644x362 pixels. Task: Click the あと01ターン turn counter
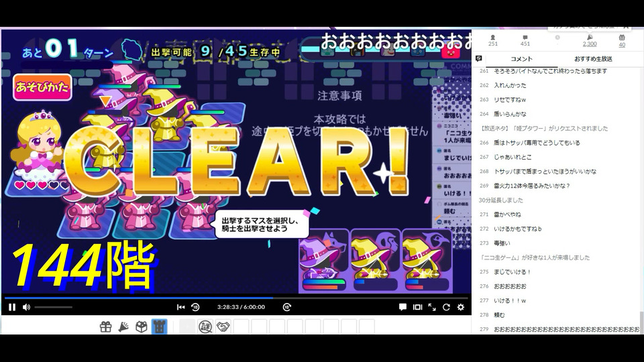68,49
